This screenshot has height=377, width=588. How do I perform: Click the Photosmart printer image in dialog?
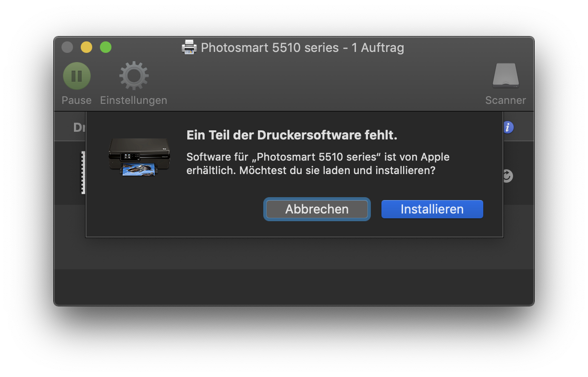[139, 157]
